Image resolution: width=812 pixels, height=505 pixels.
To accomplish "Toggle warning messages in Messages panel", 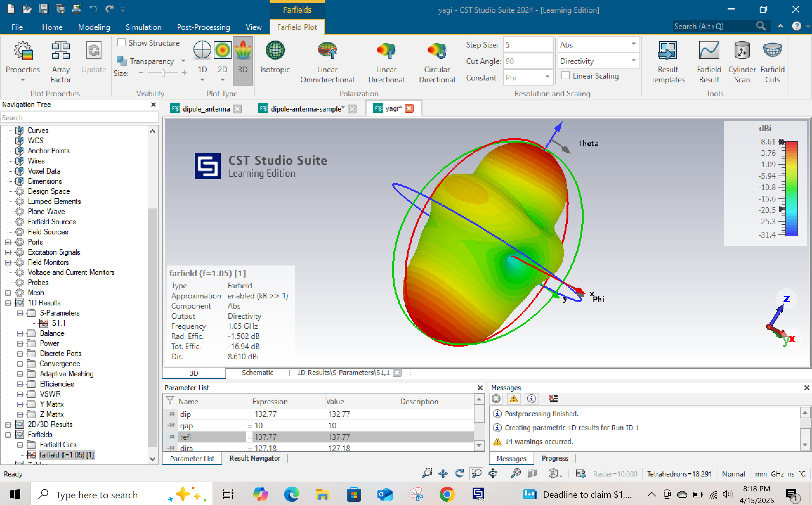I will pos(514,399).
